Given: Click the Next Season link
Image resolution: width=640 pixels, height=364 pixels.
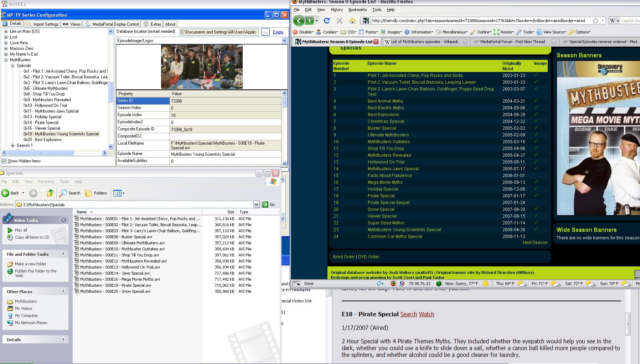Looking at the screenshot, I should click(535, 243).
